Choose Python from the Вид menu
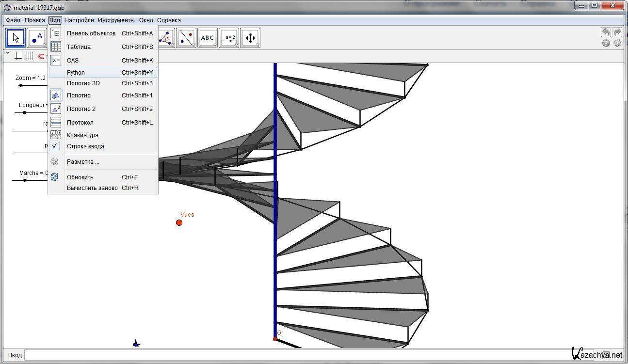The width and height of the screenshot is (628, 364). pos(76,72)
